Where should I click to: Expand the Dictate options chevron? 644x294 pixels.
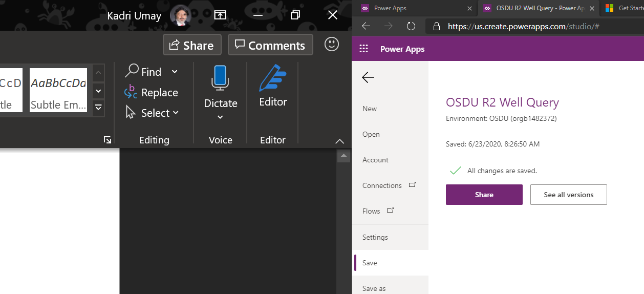click(x=220, y=117)
